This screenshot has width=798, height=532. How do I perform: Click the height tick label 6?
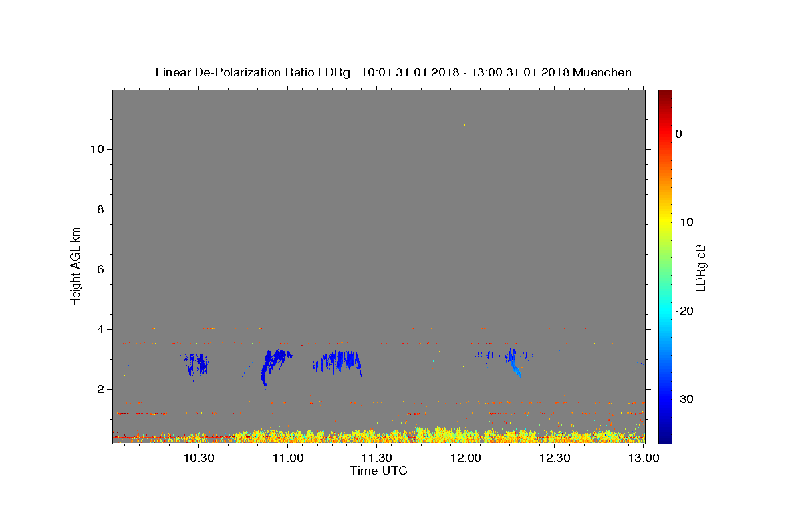100,269
